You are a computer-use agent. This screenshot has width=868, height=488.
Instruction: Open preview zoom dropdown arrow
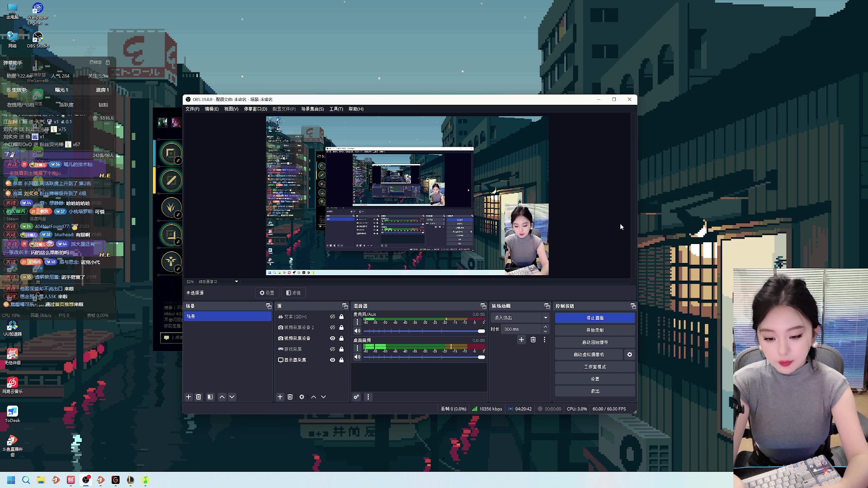coord(236,282)
